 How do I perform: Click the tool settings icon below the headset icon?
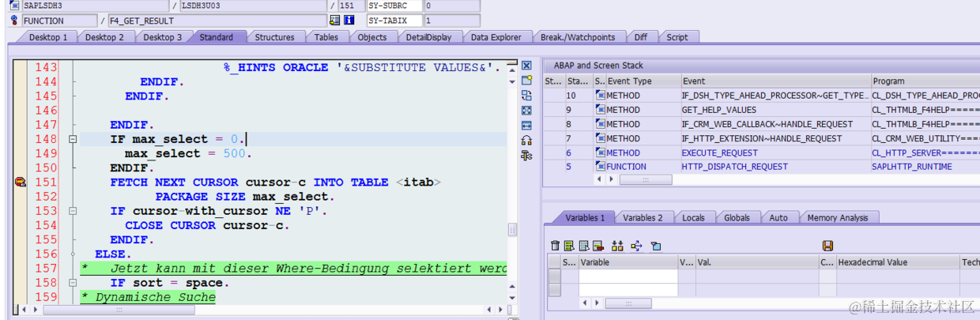pos(526,156)
